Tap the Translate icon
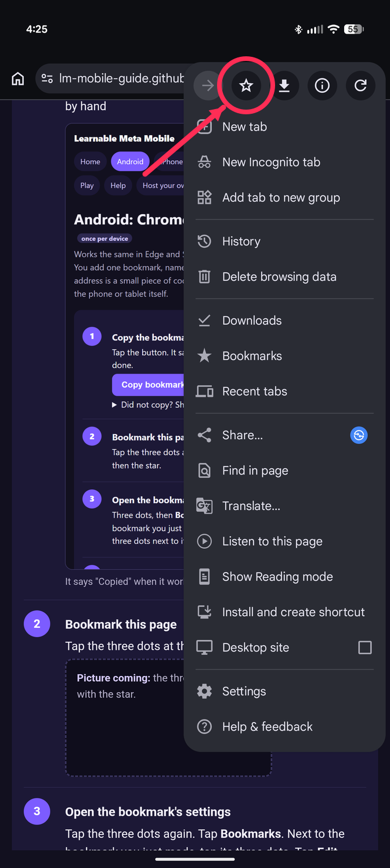The width and height of the screenshot is (390, 868). 204,506
